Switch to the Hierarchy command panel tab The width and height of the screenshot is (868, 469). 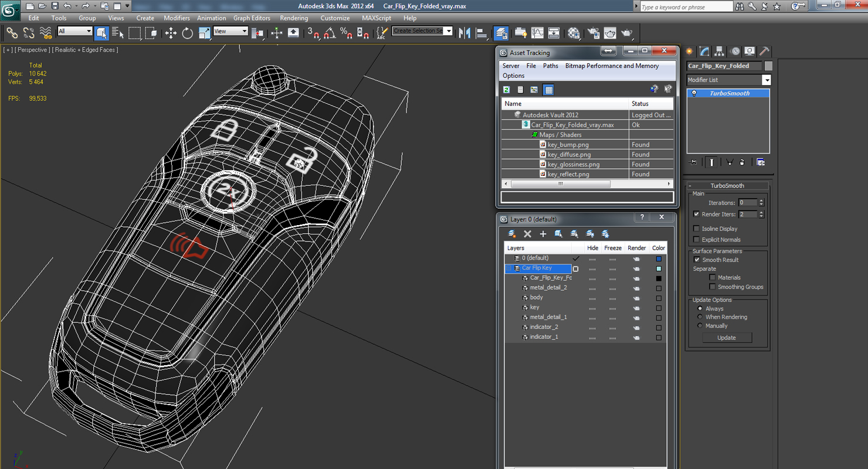(x=719, y=52)
